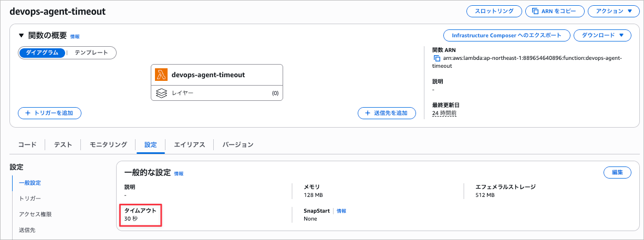Open 情報 link next to SnapStart
Screen dimensions: 644x240
341,211
